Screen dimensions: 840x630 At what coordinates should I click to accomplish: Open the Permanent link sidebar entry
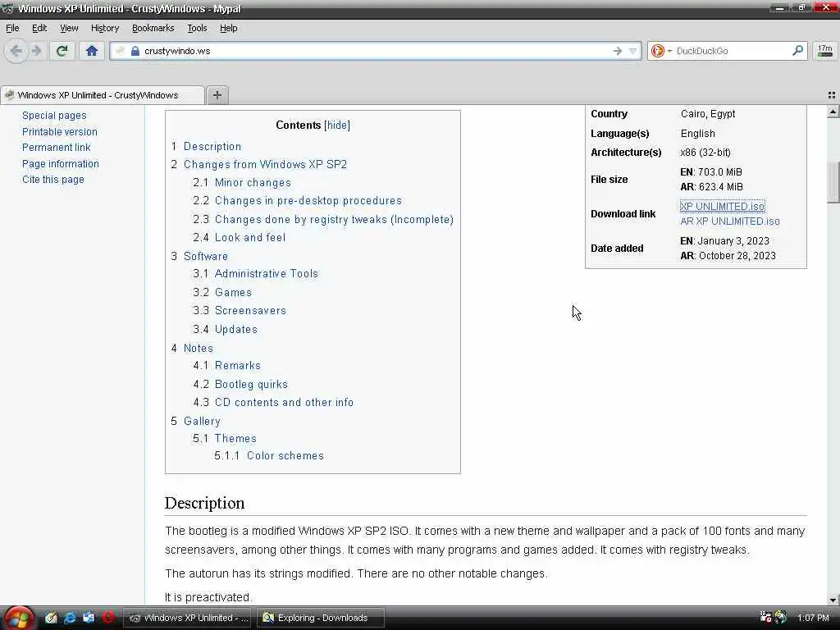pos(57,148)
